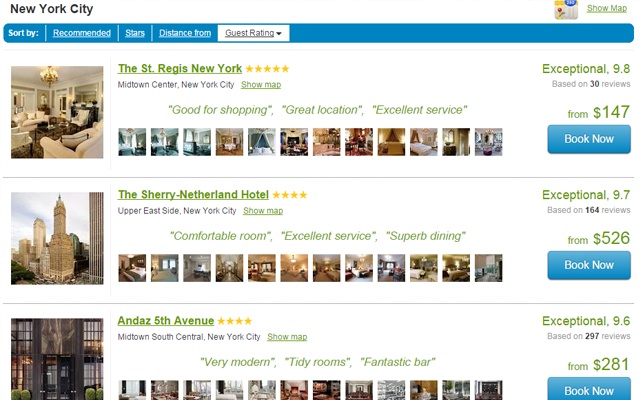Viewport: 640px width, 400px height.
Task: Open The Sherry-Netherland Hotel listing
Action: click(x=193, y=195)
